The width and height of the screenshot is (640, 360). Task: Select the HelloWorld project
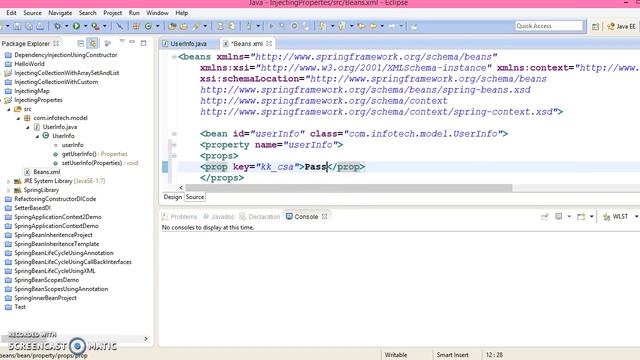(x=25, y=64)
